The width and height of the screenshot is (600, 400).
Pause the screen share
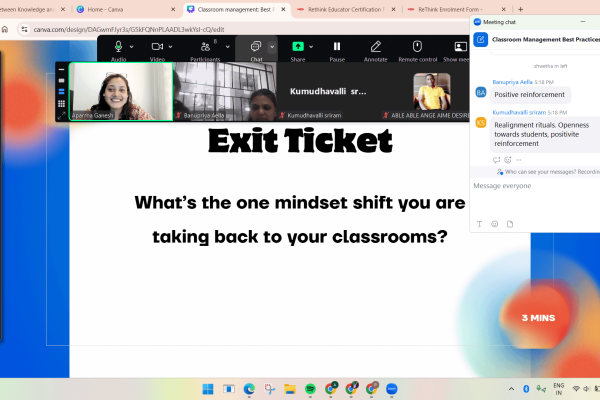tap(336, 47)
